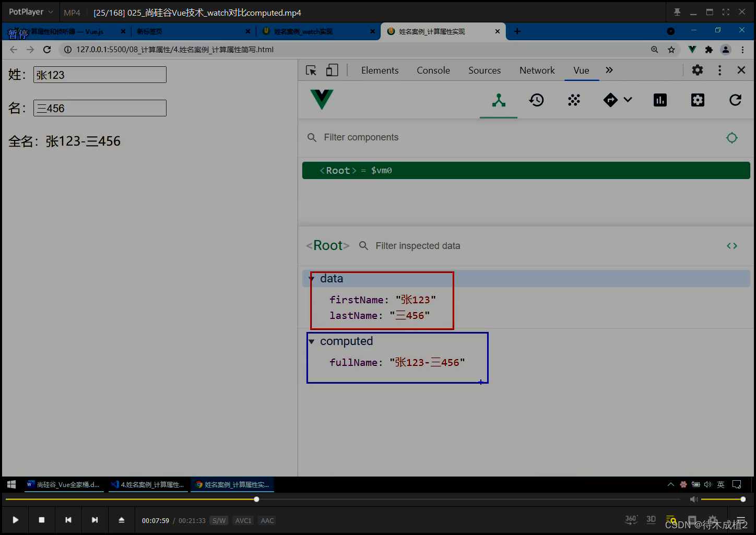This screenshot has width=756, height=535.
Task: Collapse the data section triangle
Action: coord(312,279)
